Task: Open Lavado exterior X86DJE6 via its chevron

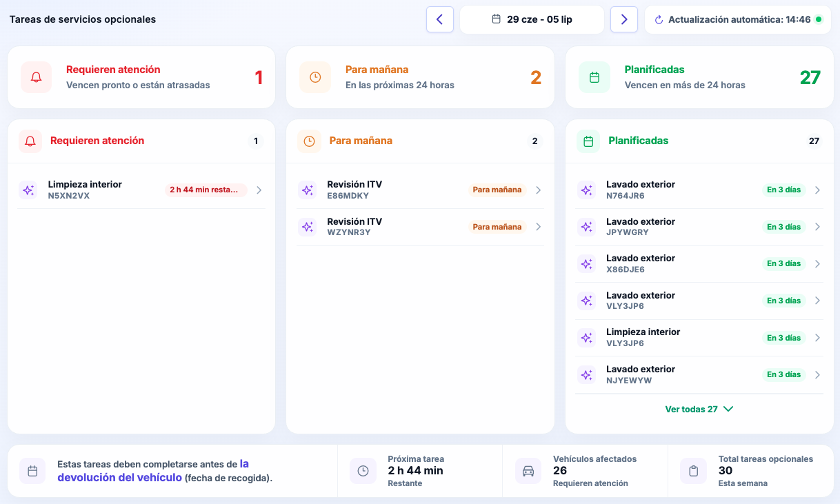Action: 817,264
